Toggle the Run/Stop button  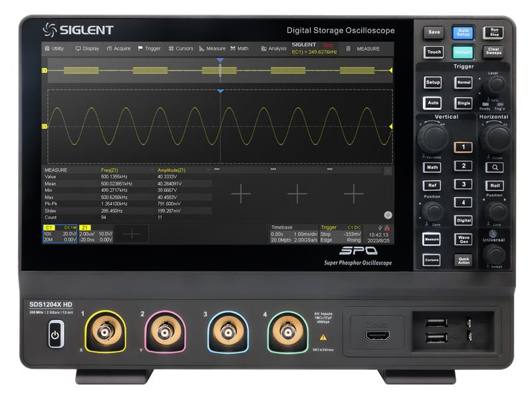tap(494, 32)
